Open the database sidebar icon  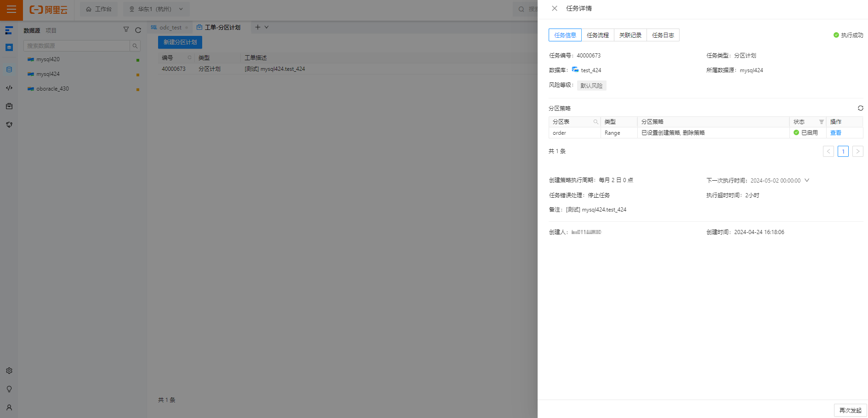[x=9, y=69]
